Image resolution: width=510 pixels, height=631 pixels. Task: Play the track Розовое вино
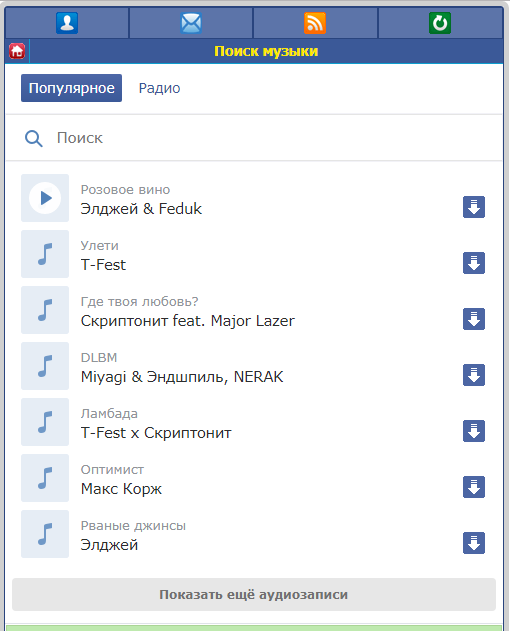coord(45,198)
